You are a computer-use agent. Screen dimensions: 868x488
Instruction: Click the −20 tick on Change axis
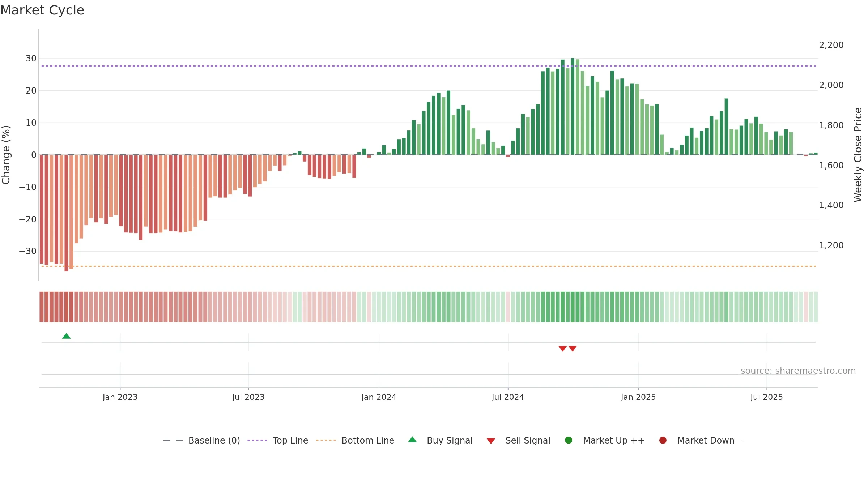28,219
